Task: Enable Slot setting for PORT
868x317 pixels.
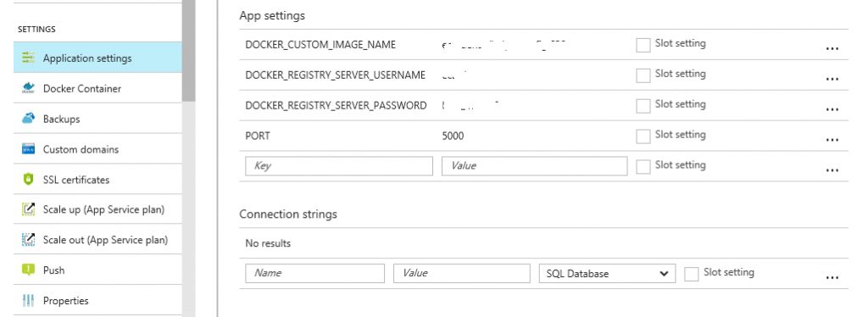Action: (x=643, y=136)
